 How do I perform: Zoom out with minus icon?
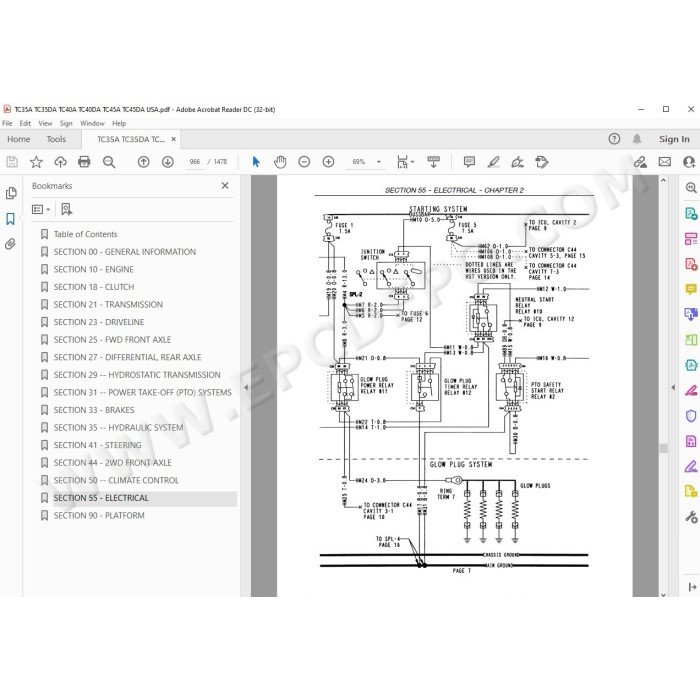point(304,162)
